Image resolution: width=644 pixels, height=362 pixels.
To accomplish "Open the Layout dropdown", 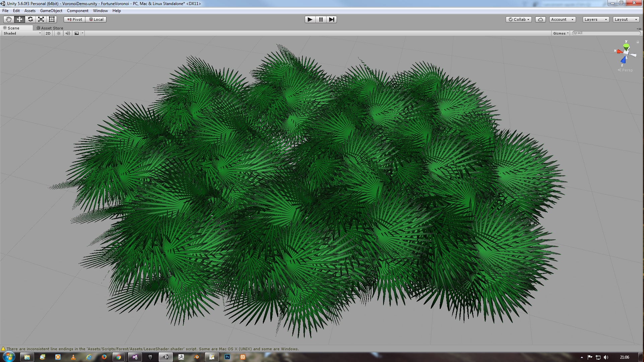I will tap(626, 19).
